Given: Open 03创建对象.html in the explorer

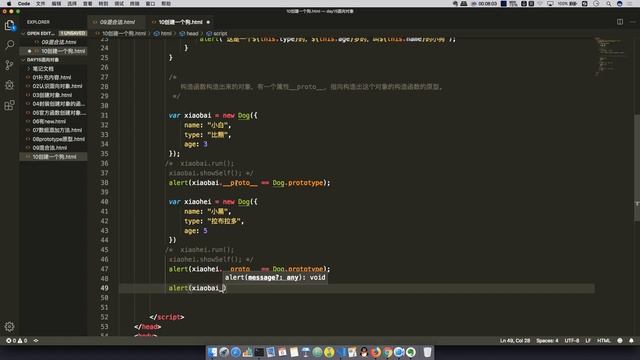Looking at the screenshot, I should [52, 95].
